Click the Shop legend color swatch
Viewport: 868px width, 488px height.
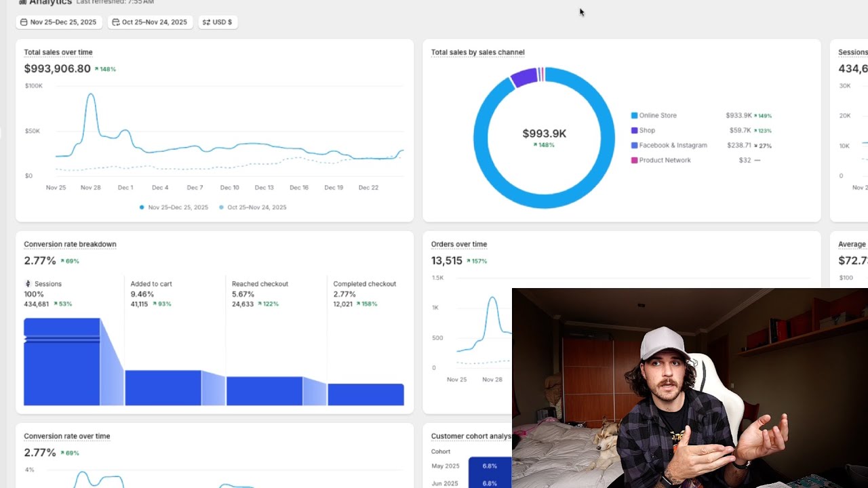tap(634, 131)
